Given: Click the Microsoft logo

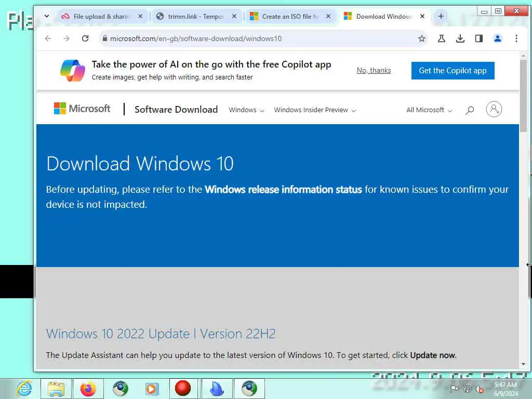Looking at the screenshot, I should tap(82, 109).
